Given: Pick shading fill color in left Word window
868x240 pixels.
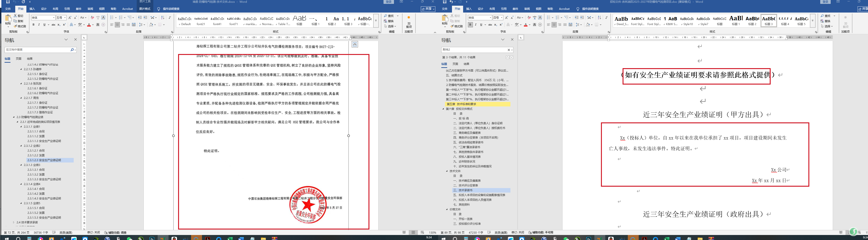Looking at the screenshot, I should pos(151,25).
